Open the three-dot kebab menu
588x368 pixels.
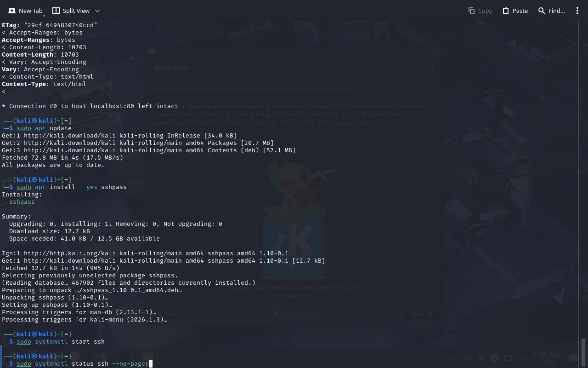pyautogui.click(x=577, y=11)
